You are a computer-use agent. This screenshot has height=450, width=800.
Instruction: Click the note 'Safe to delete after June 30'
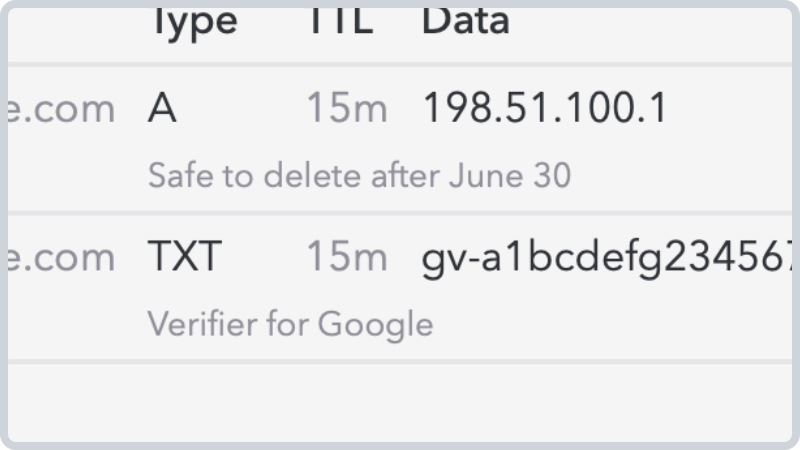pyautogui.click(x=359, y=176)
